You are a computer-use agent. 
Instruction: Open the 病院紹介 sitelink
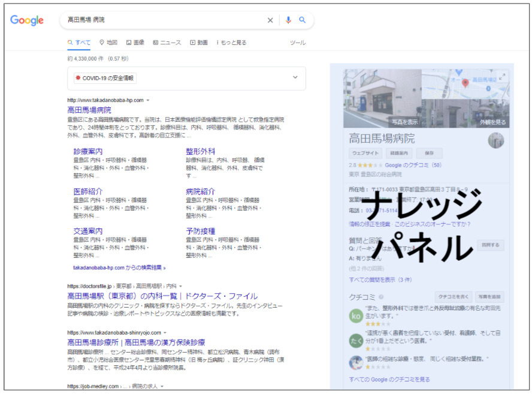pyautogui.click(x=201, y=191)
